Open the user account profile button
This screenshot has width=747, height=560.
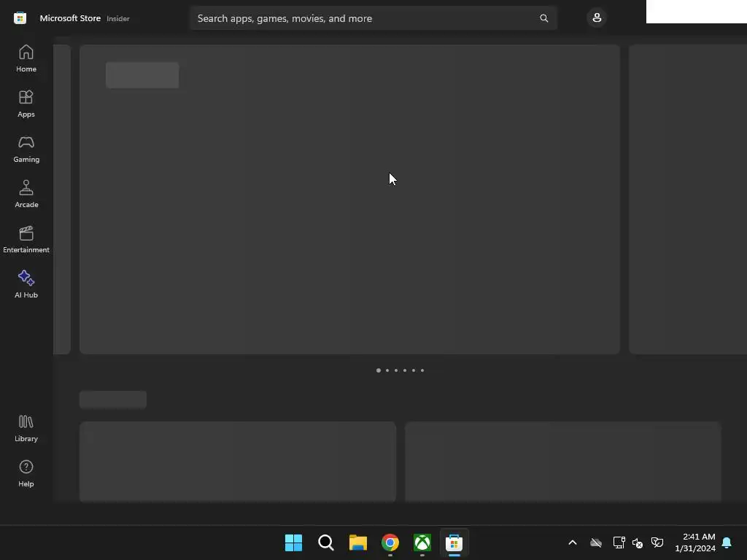click(x=597, y=18)
